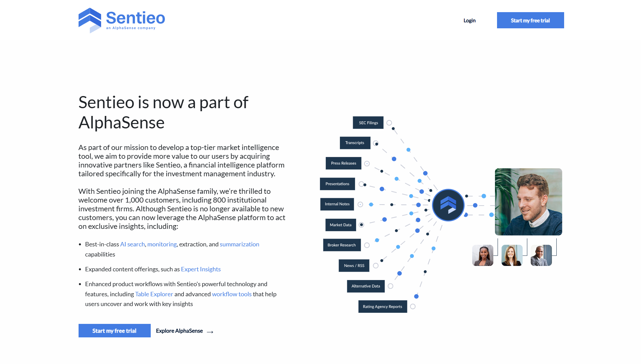Screen dimensions: 641x364
Task: Open the AI search link
Action: (133, 244)
